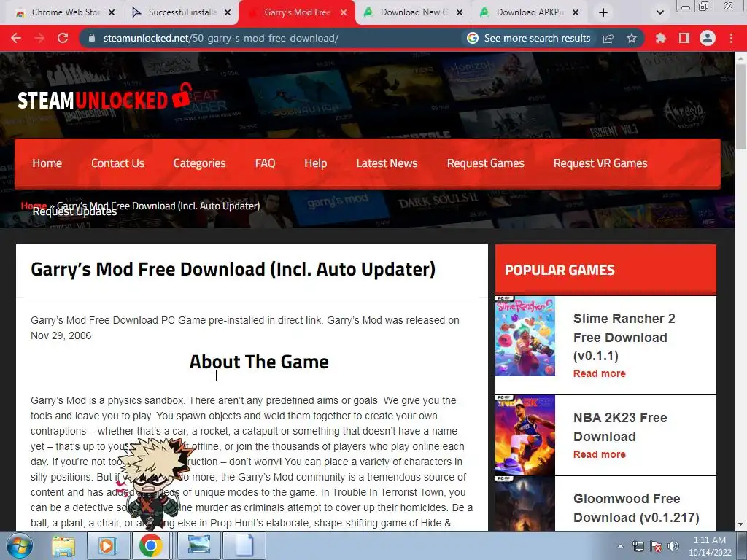Reload the page with the refresh icon
The image size is (747, 560).
coord(63,38)
